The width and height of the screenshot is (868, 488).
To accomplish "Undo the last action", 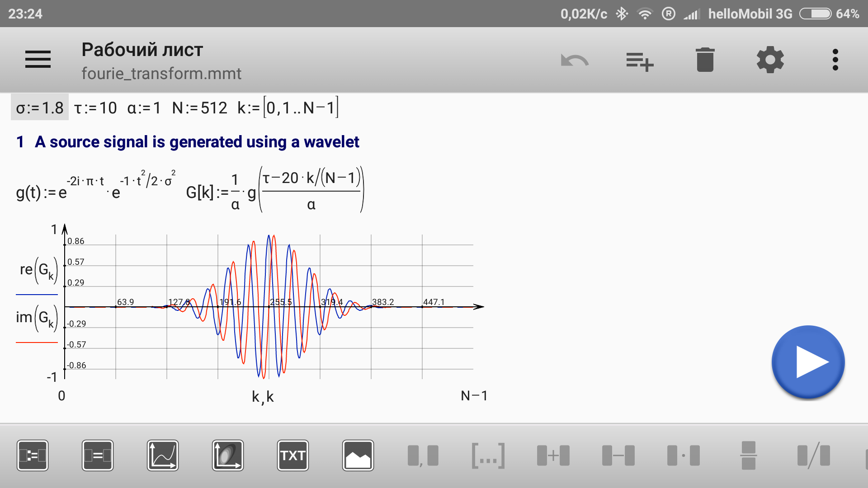I will pos(575,60).
